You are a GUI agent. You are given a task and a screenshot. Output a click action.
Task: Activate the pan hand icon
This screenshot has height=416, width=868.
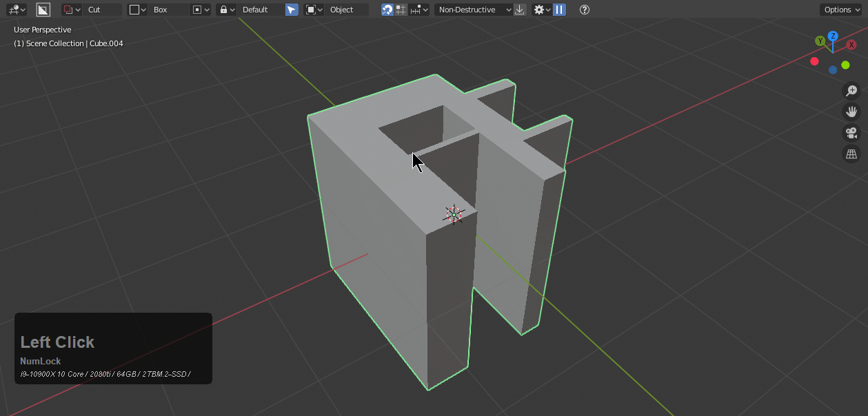click(x=851, y=111)
